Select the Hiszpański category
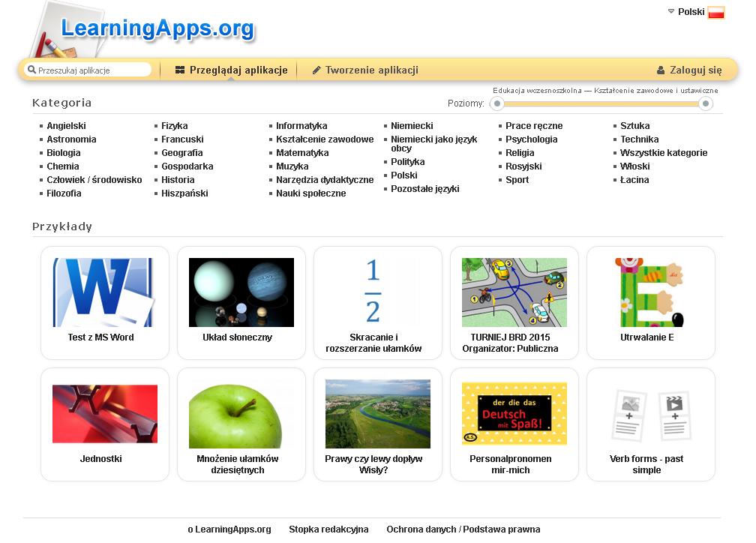 [184, 193]
